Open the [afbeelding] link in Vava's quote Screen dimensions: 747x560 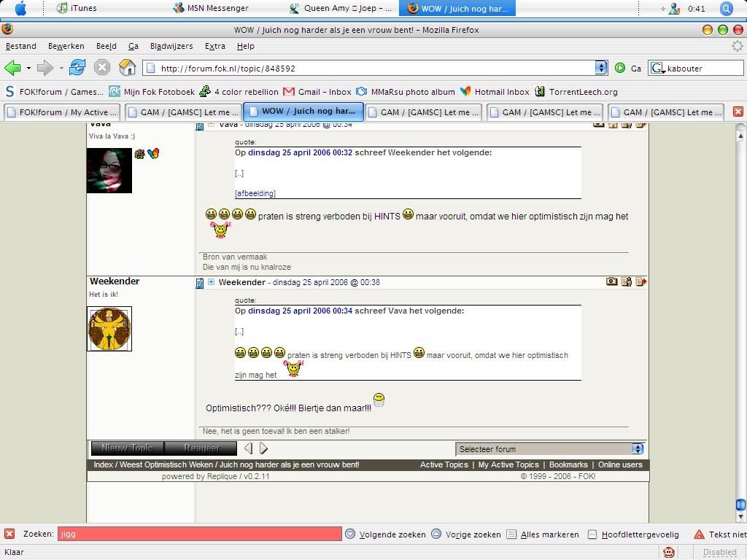pos(255,193)
